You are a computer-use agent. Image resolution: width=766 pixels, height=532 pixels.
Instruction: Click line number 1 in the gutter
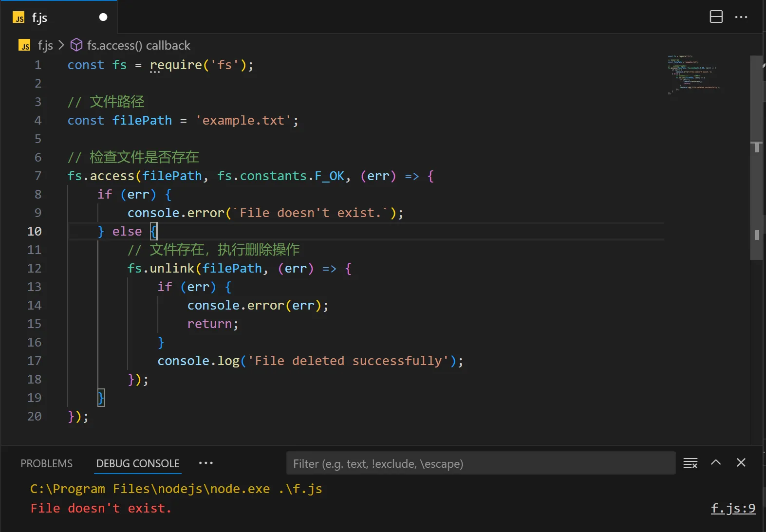(38, 65)
